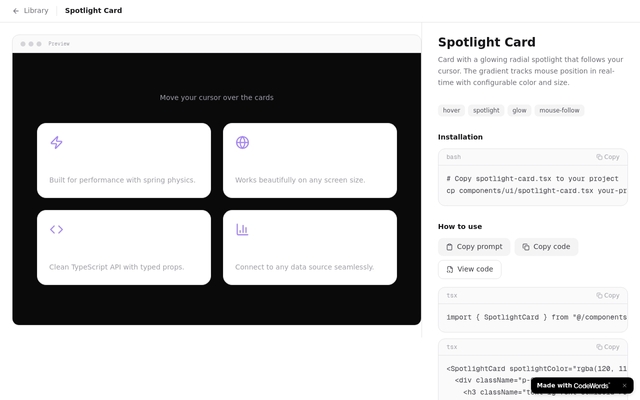This screenshot has width=640, height=400.
Task: Select the 'Clean TypeScript API' card text
Action: point(116,267)
